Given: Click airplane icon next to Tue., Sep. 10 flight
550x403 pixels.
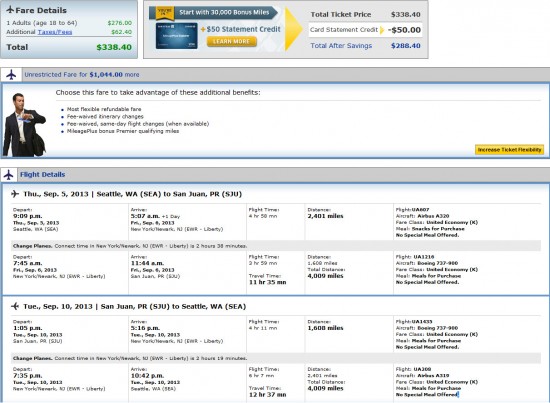Looking at the screenshot, I should click(x=15, y=306).
